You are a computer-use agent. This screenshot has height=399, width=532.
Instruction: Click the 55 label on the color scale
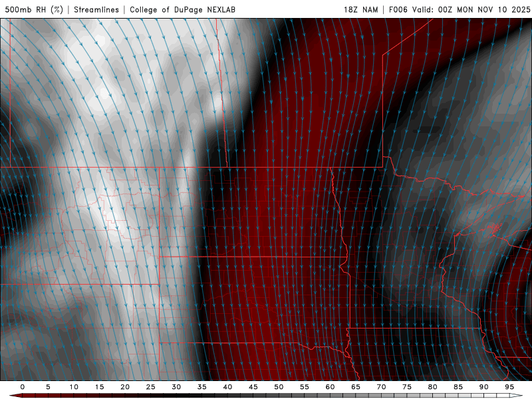click(x=305, y=387)
